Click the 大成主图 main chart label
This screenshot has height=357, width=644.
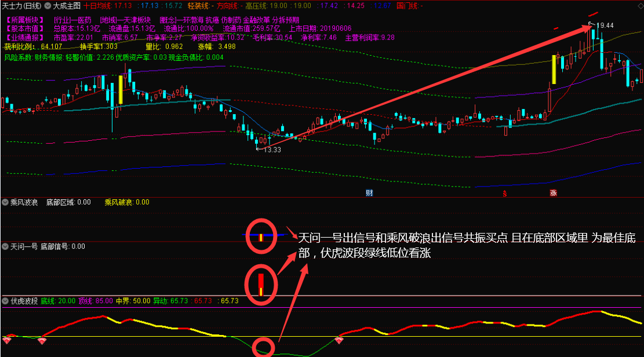tap(67, 6)
